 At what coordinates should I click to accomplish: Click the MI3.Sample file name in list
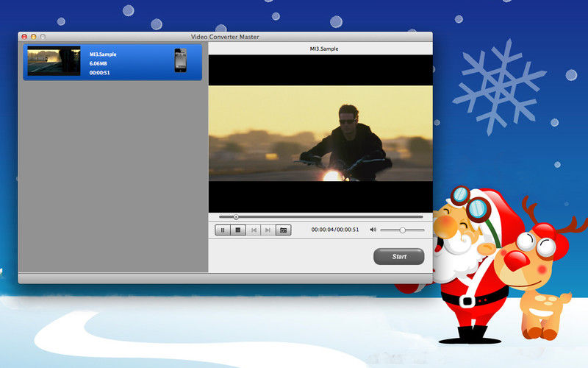[103, 54]
